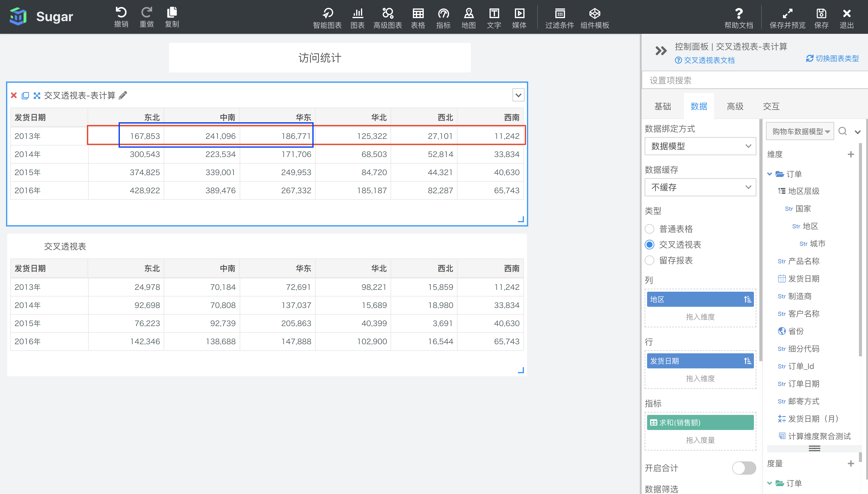Add a dimension with 维度 plus icon

[x=851, y=154]
